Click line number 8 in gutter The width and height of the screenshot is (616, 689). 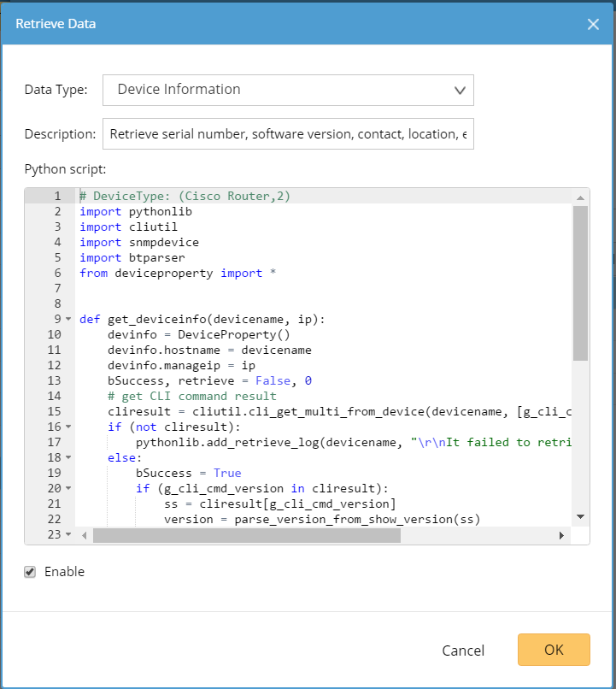click(57, 303)
